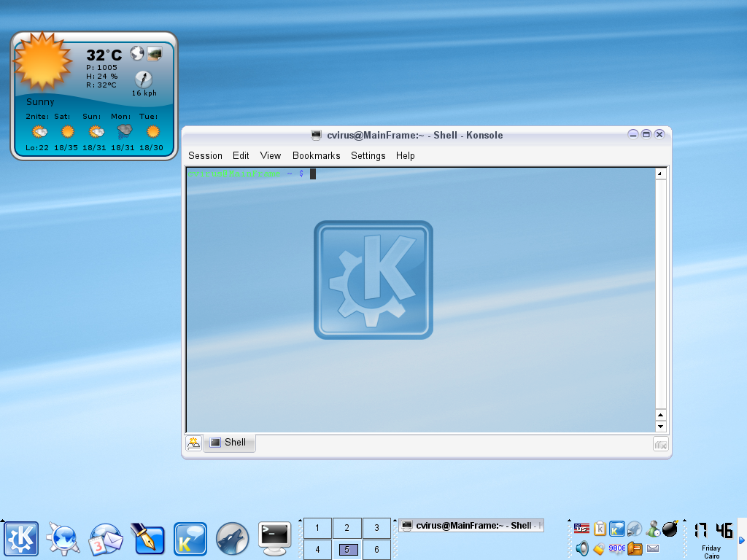Image resolution: width=747 pixels, height=560 pixels.
Task: Open a new session from the Konsole tab bar icon
Action: point(193,443)
